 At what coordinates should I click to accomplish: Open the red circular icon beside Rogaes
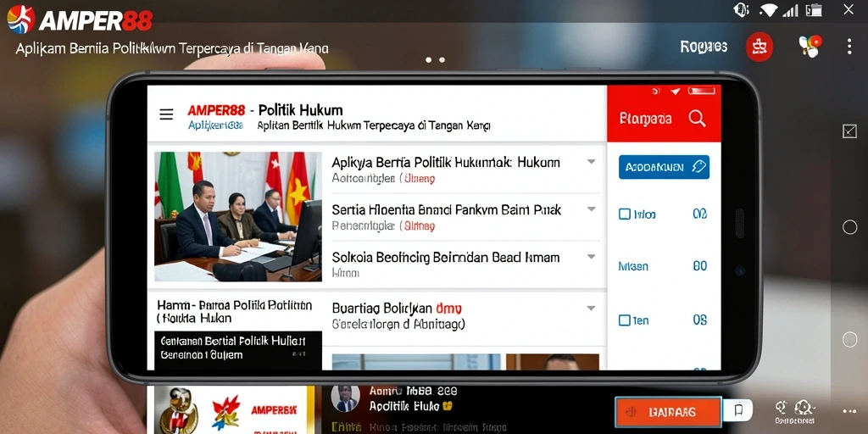point(759,47)
